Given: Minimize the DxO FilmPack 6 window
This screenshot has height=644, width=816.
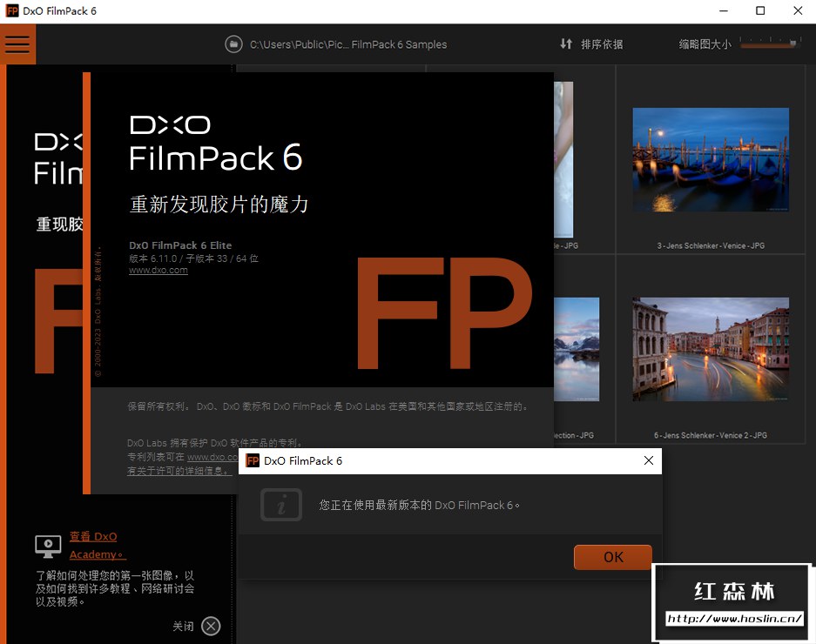Looking at the screenshot, I should pyautogui.click(x=724, y=11).
